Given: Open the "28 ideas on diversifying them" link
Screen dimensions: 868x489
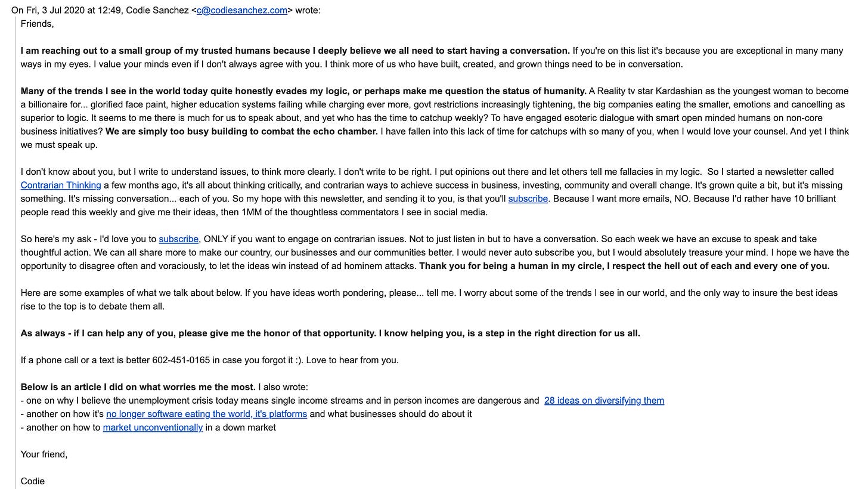Looking at the screenshot, I should (604, 400).
